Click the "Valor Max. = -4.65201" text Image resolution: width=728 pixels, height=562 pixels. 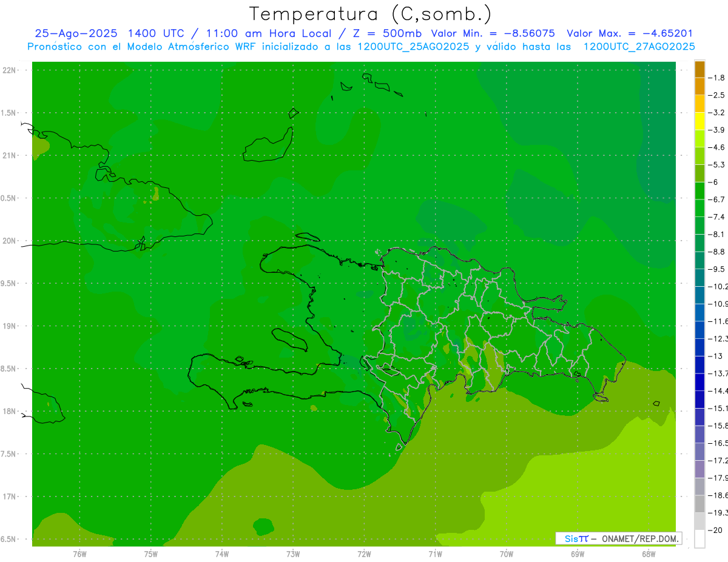coord(630,33)
